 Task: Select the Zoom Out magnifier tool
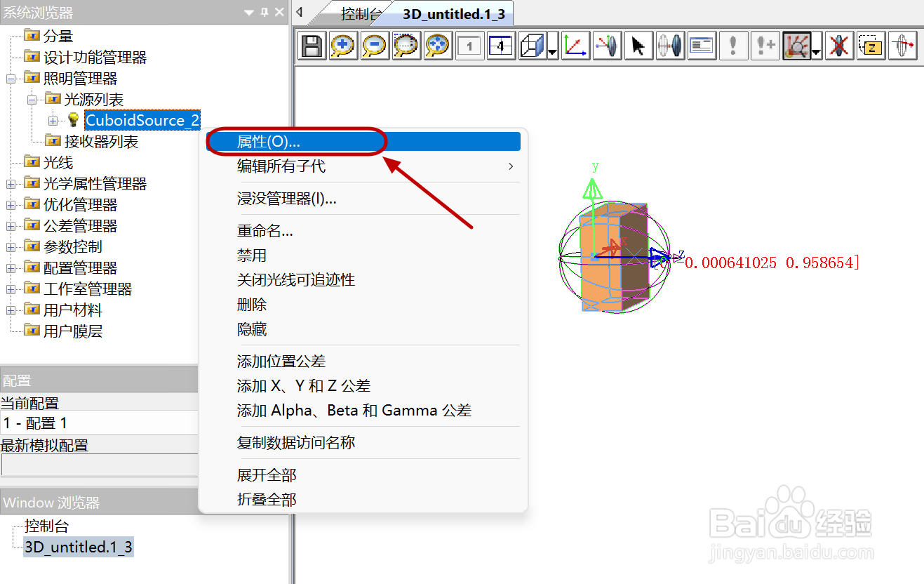[x=375, y=45]
